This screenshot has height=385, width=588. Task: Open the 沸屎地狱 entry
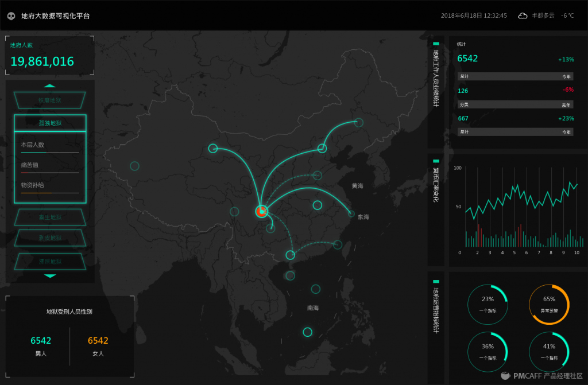pos(50,262)
